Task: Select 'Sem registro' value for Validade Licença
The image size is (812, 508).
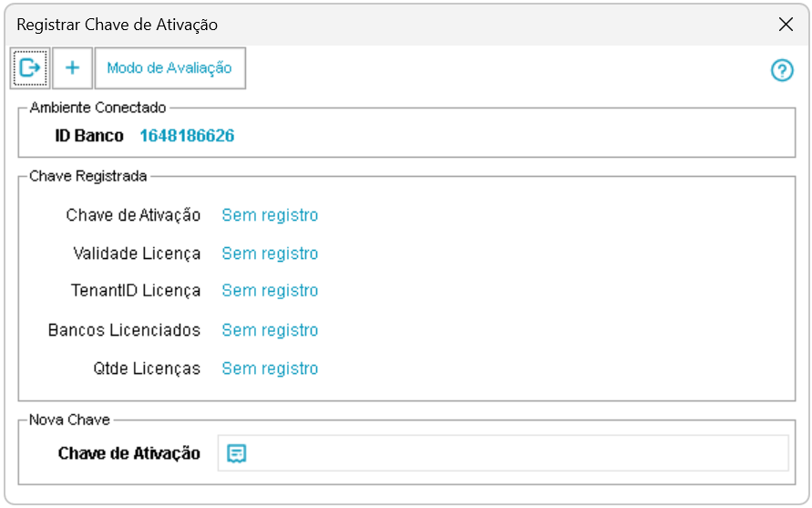Action: 270,254
